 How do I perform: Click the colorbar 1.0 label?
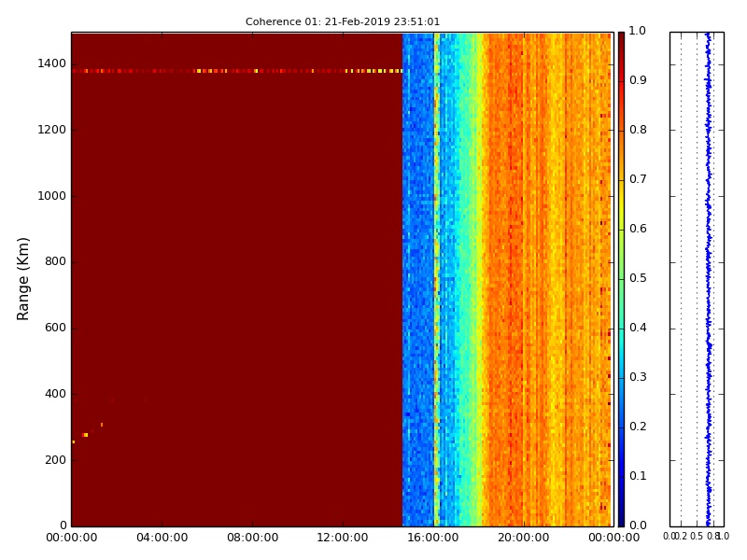[638, 31]
